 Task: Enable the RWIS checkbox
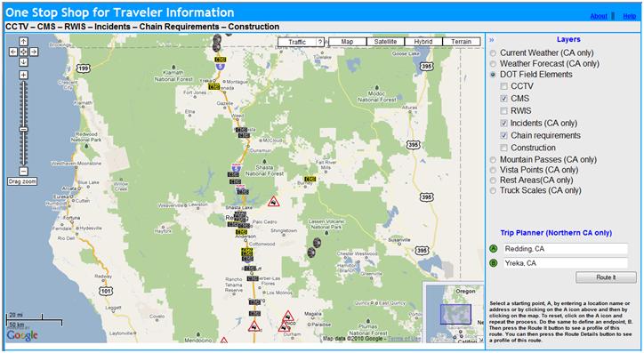[x=504, y=111]
